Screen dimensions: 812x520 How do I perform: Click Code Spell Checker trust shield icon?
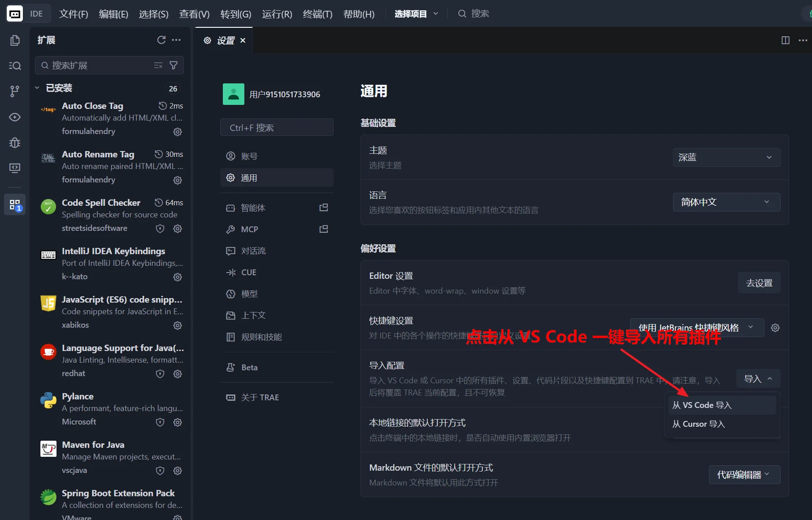[x=160, y=229]
